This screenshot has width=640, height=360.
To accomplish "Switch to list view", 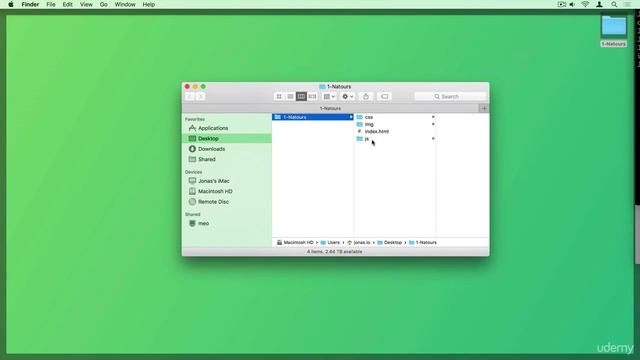I will [x=290, y=96].
